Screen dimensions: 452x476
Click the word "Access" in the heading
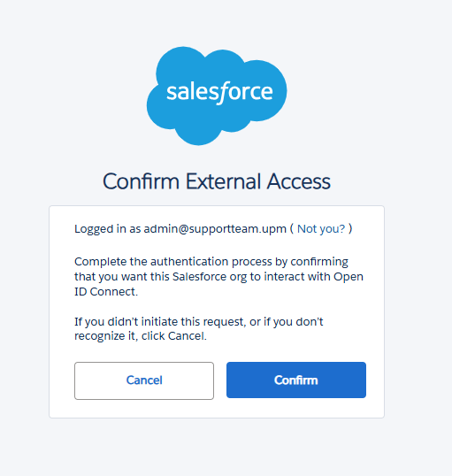click(x=299, y=181)
